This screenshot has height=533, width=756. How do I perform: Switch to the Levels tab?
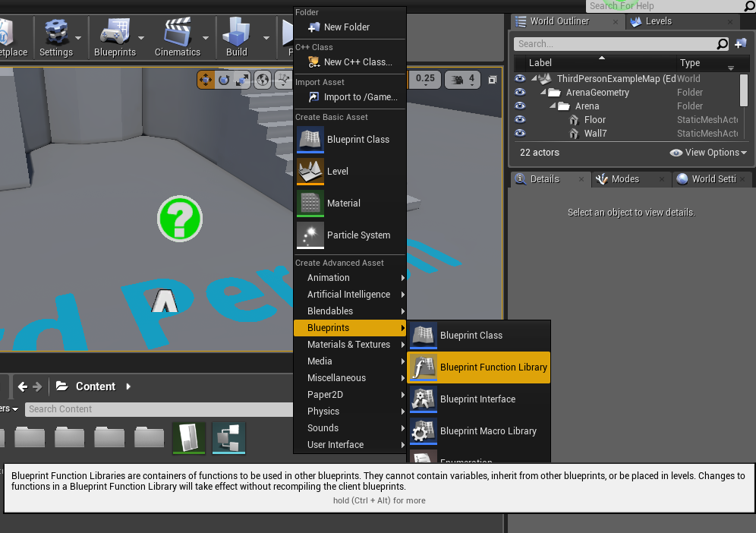[682, 21]
